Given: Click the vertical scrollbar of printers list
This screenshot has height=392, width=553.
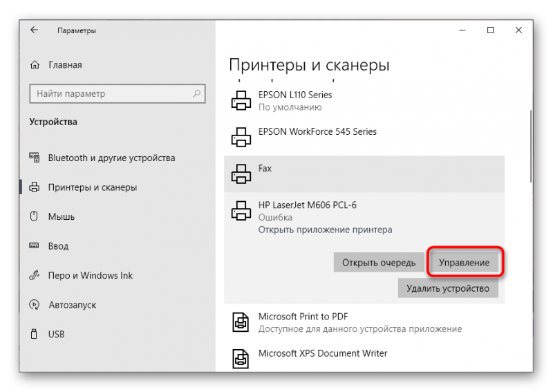Looking at the screenshot, I should click(x=530, y=147).
